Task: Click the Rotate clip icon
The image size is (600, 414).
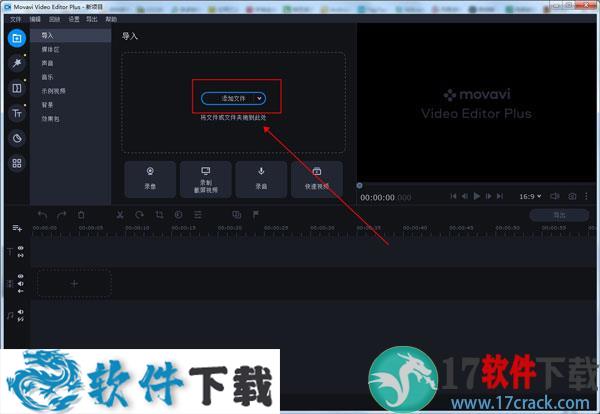Action: point(139,215)
